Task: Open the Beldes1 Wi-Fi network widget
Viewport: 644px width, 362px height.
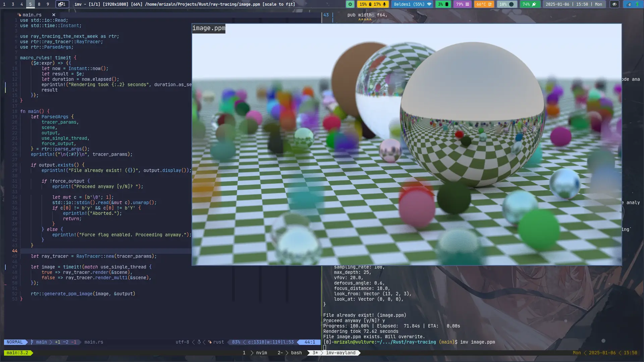Action: [x=412, y=4]
